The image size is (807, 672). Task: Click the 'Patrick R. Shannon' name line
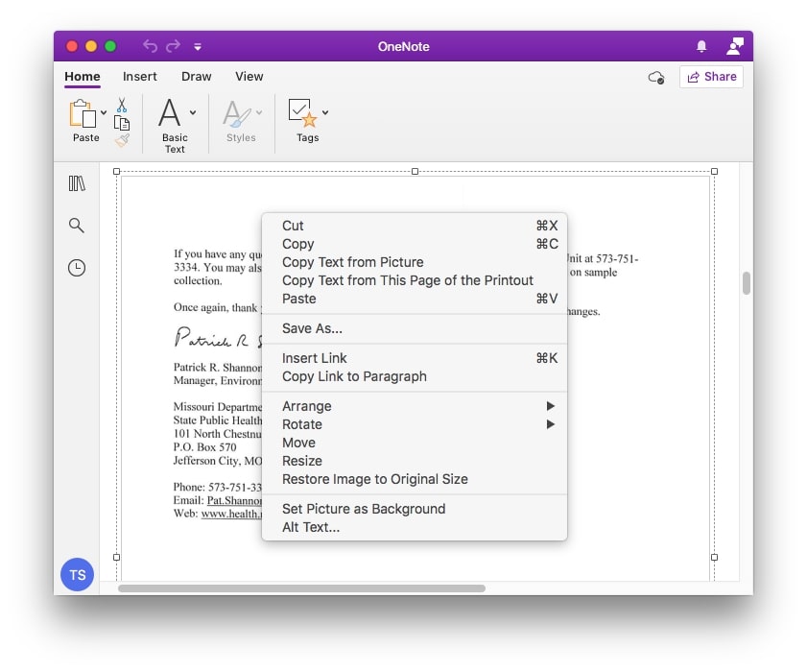click(218, 367)
